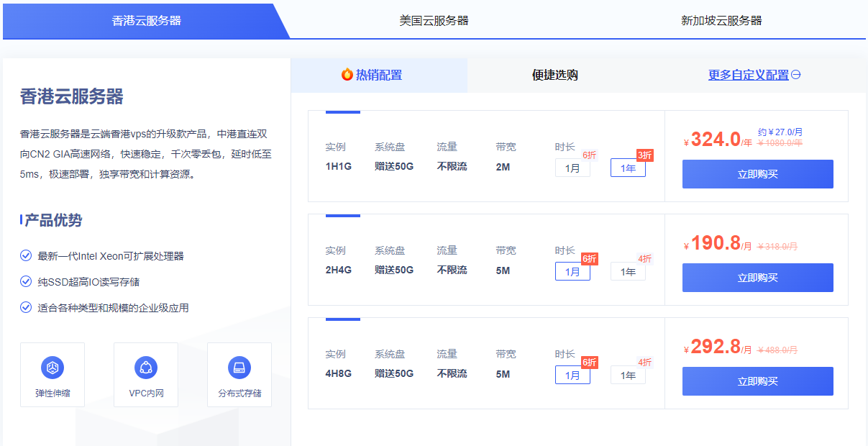Click the 2H4G instance value
Image resolution: width=868 pixels, height=446 pixels.
[x=337, y=270]
